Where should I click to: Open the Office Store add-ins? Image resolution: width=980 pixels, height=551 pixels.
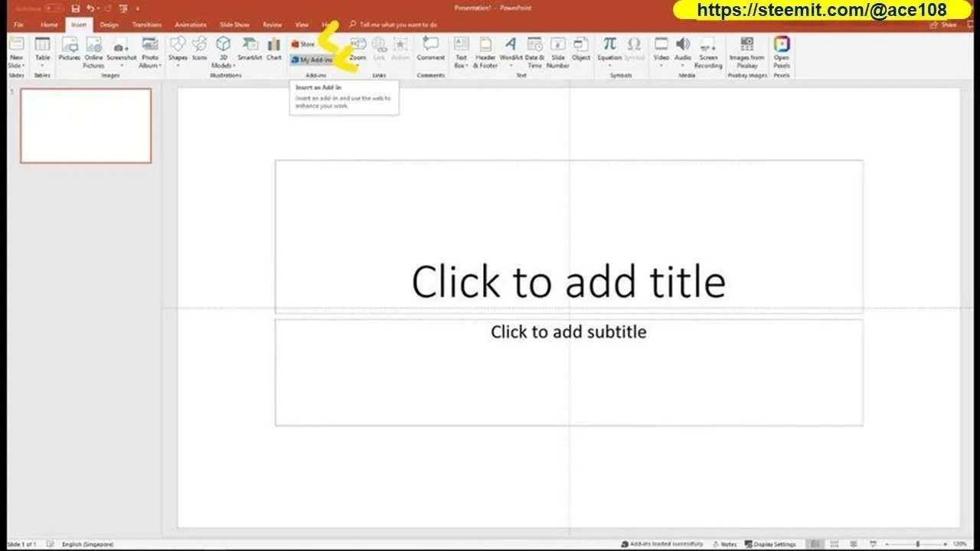(303, 44)
